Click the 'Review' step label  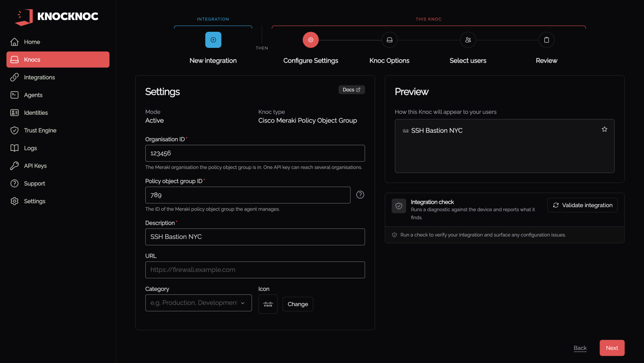click(x=547, y=60)
